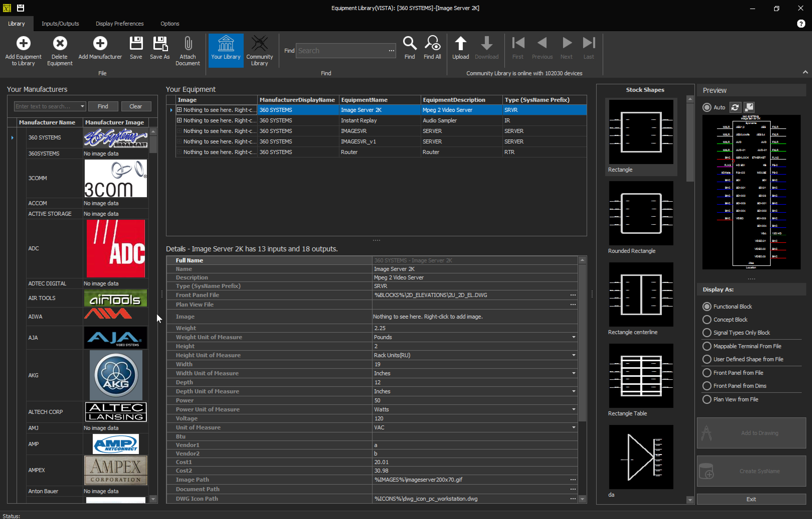The height and width of the screenshot is (519, 812).
Task: Select User Defined Shape from File
Action: [706, 359]
